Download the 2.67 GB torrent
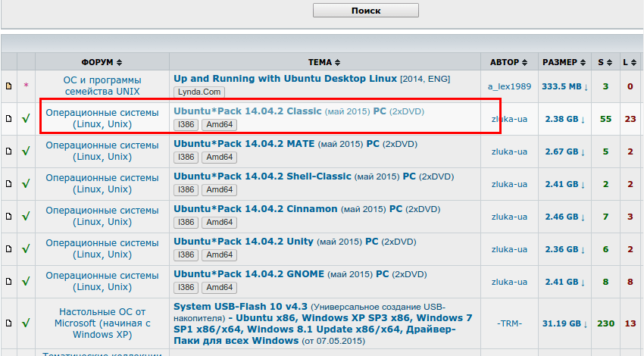Viewport: 644px width, 356px height. click(x=564, y=151)
